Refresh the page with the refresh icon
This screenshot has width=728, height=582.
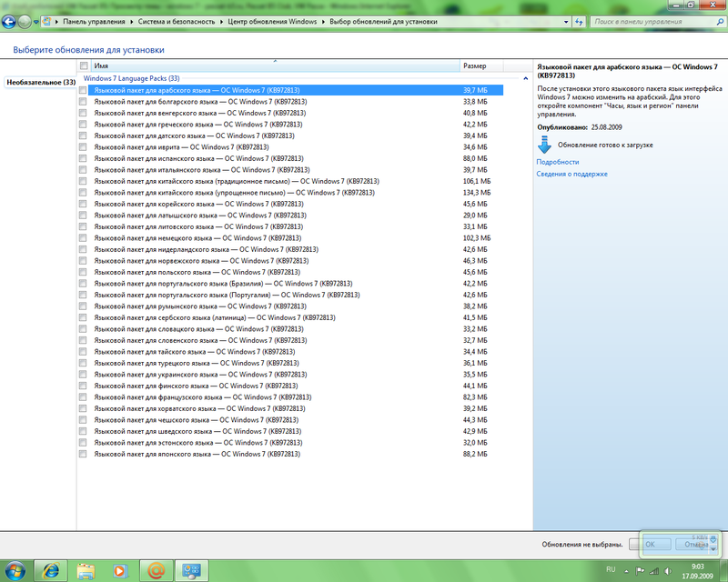coord(579,22)
